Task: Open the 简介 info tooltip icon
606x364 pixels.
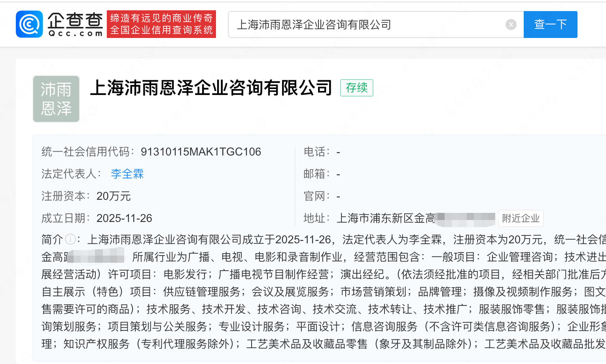Action: [x=70, y=239]
